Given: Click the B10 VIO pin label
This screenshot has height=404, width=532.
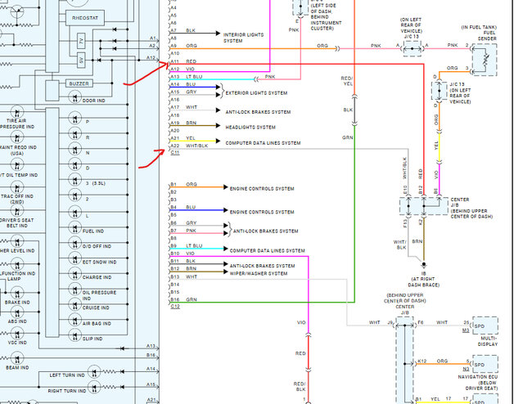Looking at the screenshot, I should pyautogui.click(x=183, y=254).
